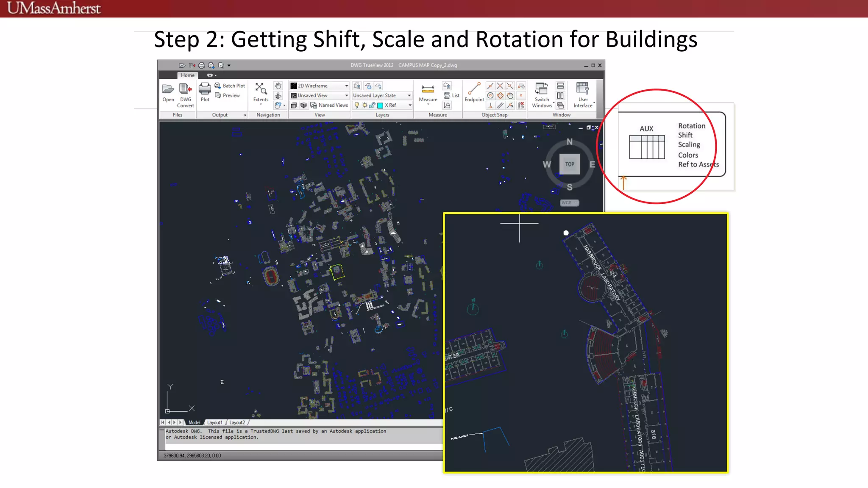The height and width of the screenshot is (488, 868).
Task: Toggle layer on/off lightbulb for X Ref
Action: 357,105
